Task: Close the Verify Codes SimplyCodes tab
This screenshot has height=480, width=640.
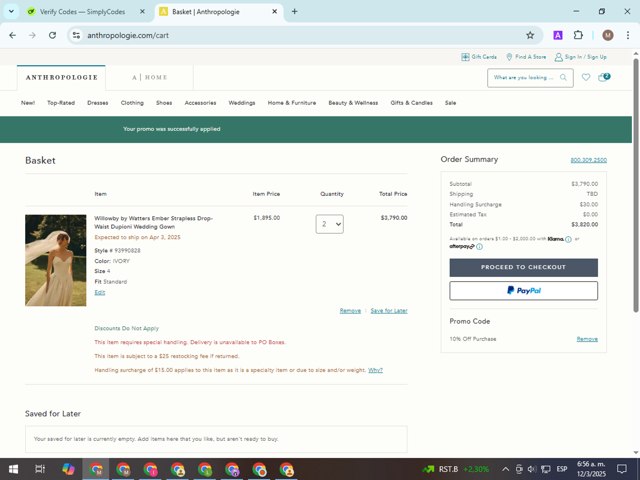Action: [x=142, y=11]
